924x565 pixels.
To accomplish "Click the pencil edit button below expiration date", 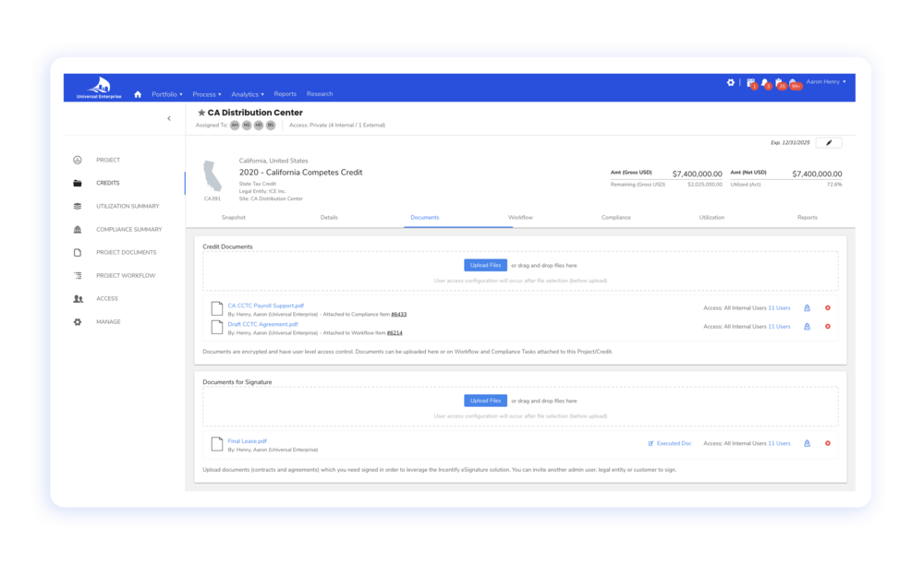I will 828,143.
